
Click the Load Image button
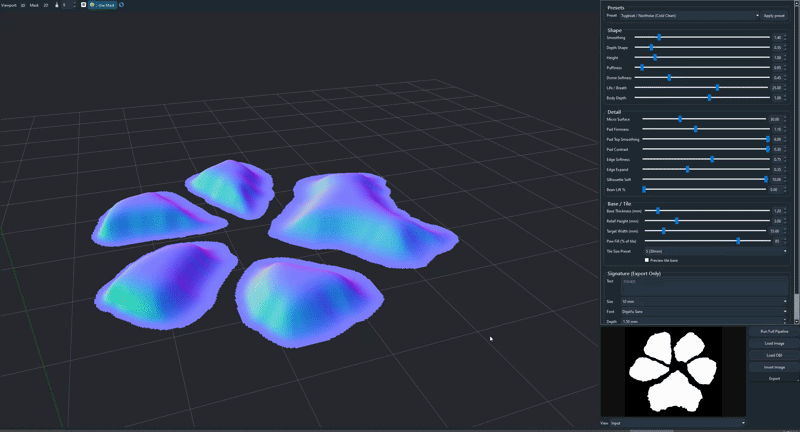[x=774, y=343]
